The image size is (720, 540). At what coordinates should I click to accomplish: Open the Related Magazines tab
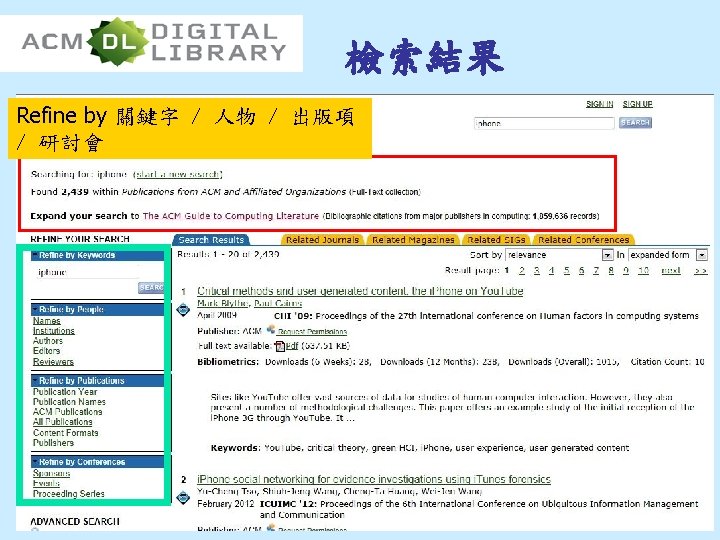tap(413, 240)
